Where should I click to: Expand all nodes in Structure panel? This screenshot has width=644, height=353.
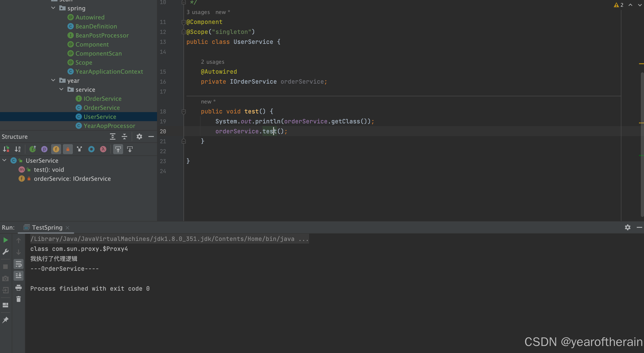112,136
